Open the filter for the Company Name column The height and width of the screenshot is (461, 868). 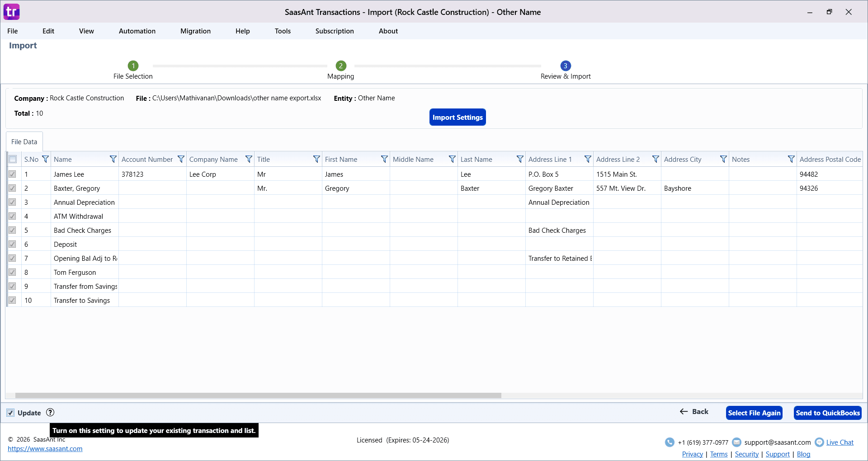[249, 159]
